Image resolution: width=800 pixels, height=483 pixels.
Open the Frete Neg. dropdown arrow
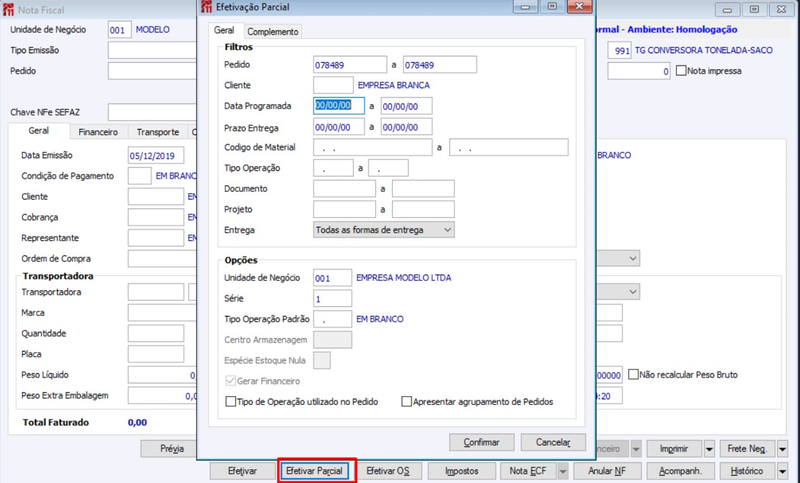[782, 449]
